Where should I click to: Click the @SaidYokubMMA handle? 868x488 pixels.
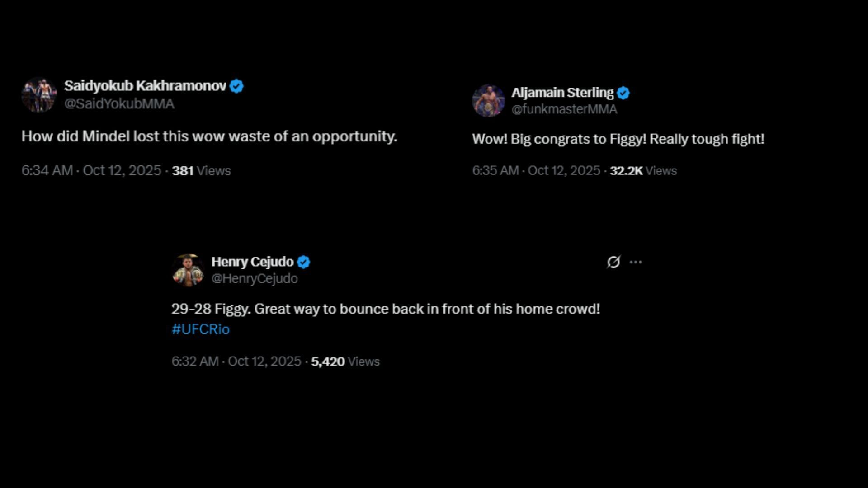click(x=119, y=104)
